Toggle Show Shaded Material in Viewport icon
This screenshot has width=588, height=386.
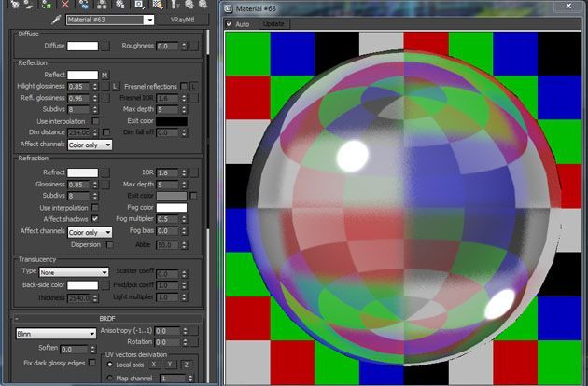pos(158,4)
